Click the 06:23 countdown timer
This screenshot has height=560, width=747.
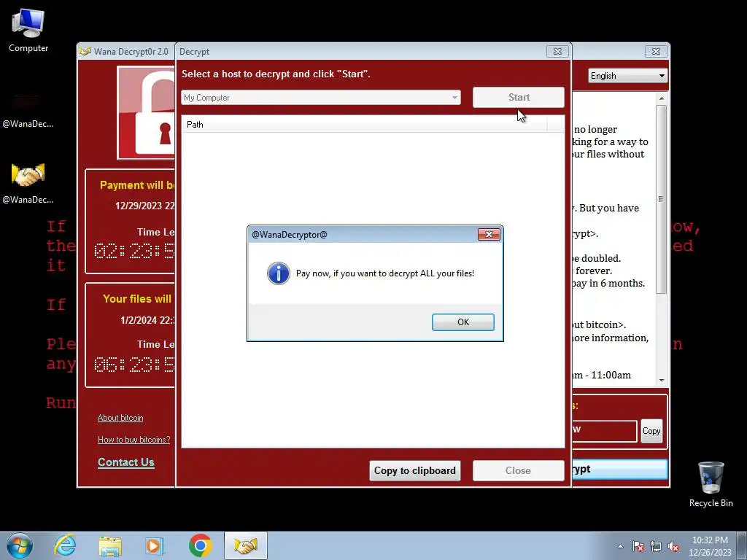pyautogui.click(x=134, y=365)
